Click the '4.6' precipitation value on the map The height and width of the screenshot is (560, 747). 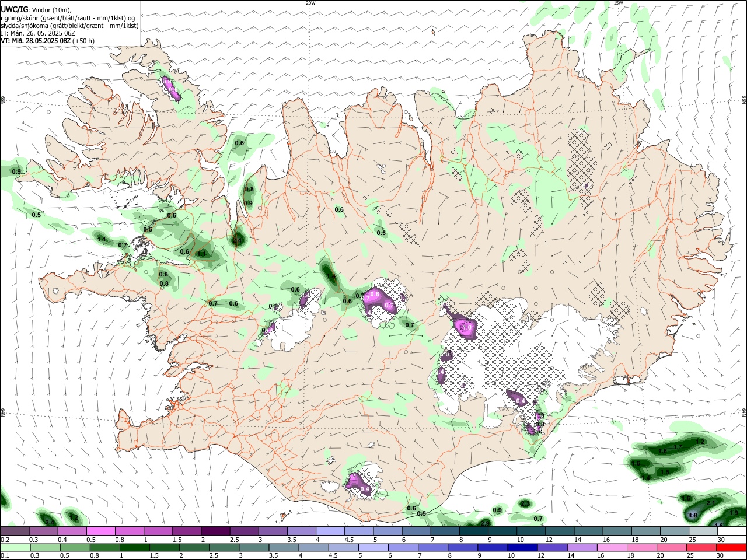[719, 526]
